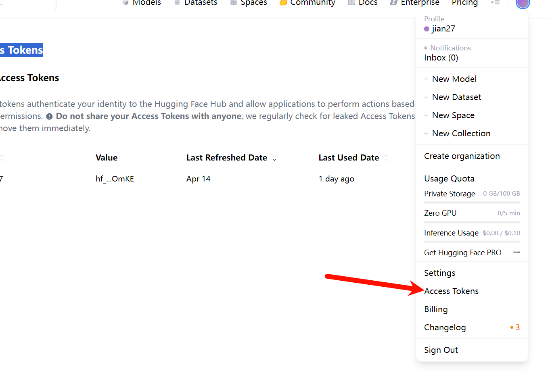Select New Collection menu entry

[461, 133]
